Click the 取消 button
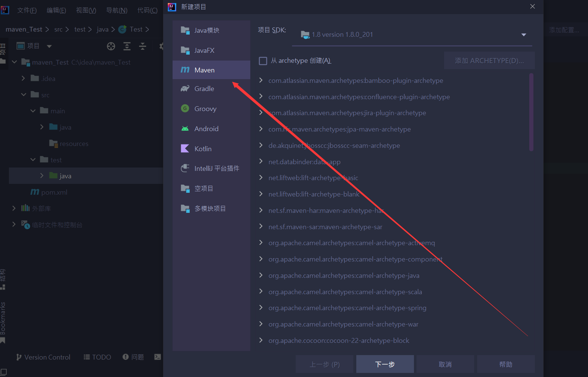Screen dimensions: 588x377 (x=445, y=364)
